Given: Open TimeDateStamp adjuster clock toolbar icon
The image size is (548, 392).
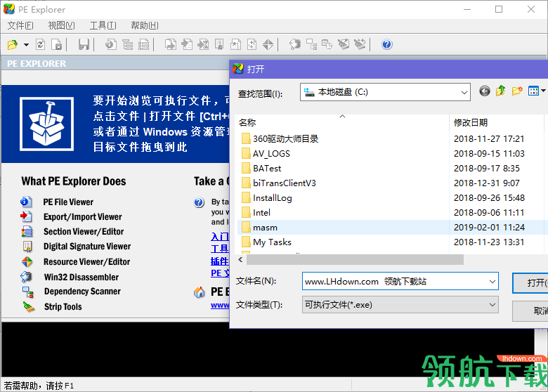Looking at the screenshot, I should [x=327, y=44].
